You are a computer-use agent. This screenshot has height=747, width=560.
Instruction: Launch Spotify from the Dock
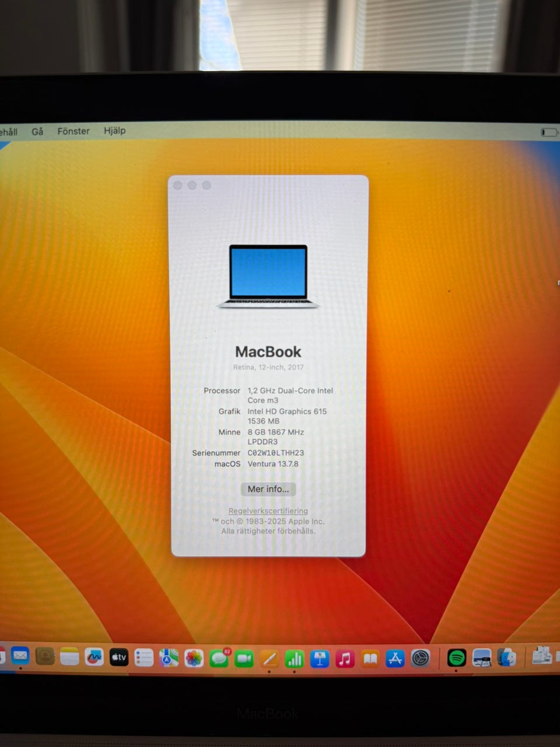(457, 658)
